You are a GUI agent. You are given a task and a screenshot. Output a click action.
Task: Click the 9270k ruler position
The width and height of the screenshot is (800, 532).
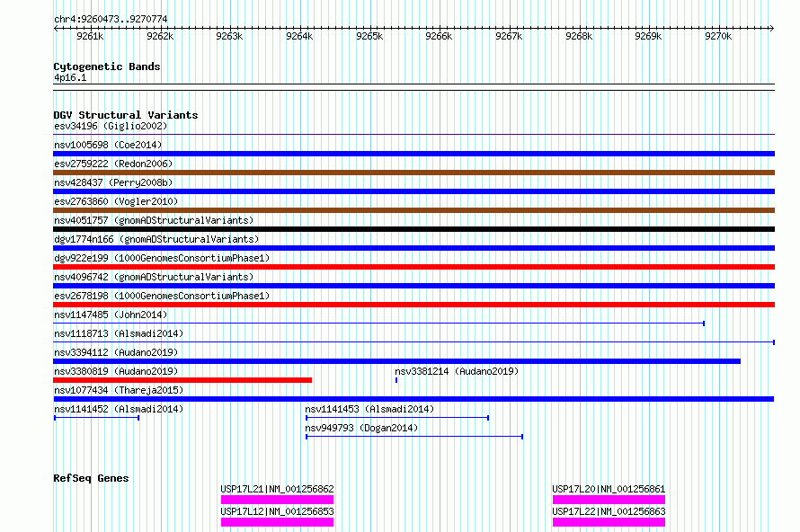tap(718, 36)
